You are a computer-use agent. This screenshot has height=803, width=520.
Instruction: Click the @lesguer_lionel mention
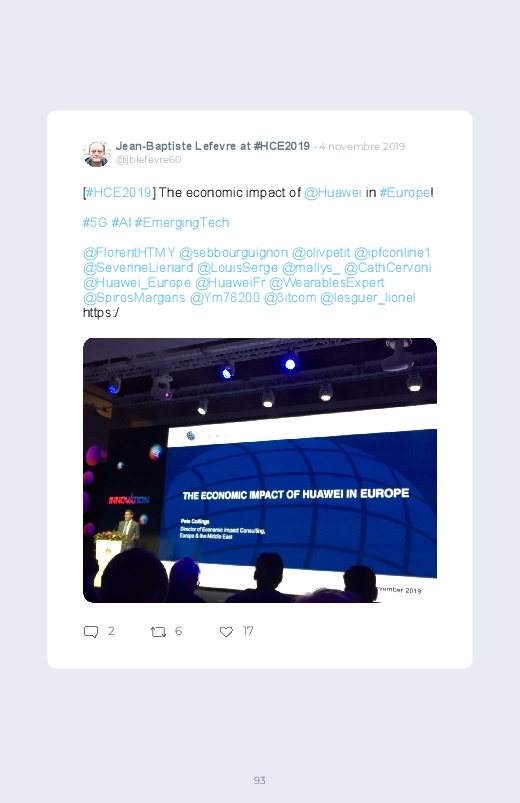[x=368, y=298]
